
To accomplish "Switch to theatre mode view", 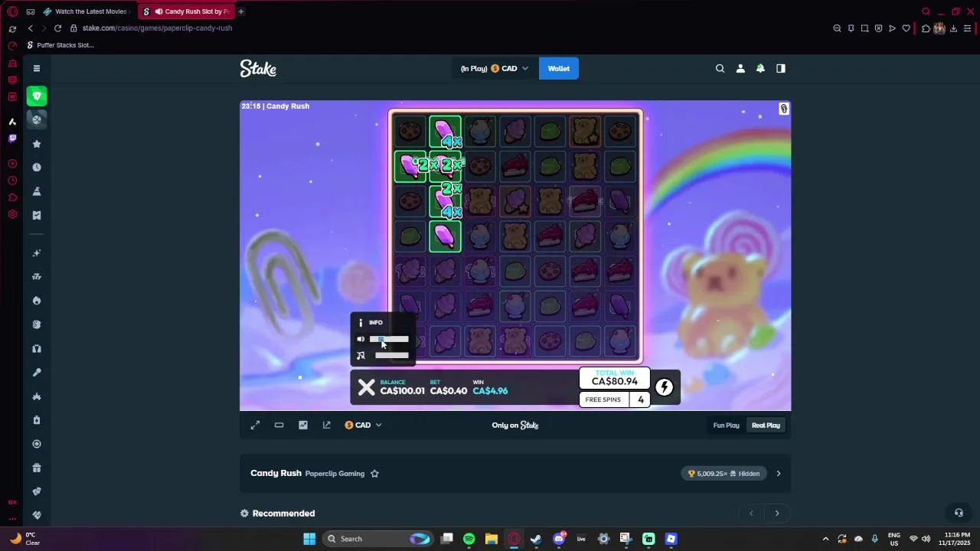I will 279,425.
